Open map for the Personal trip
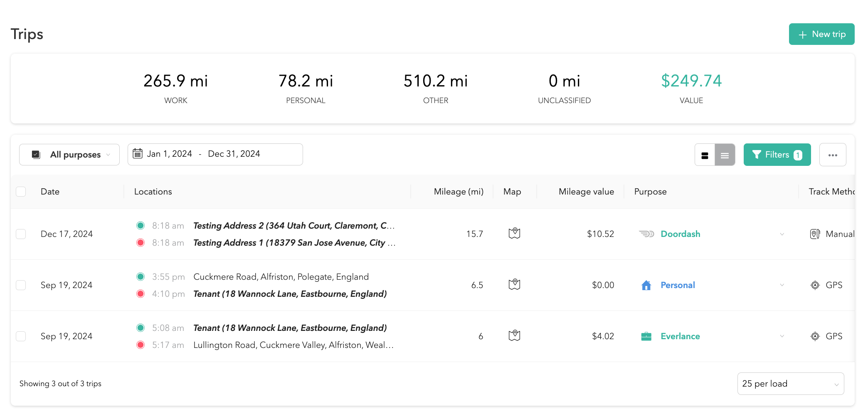Image resolution: width=868 pixels, height=419 pixels. pyautogui.click(x=514, y=285)
